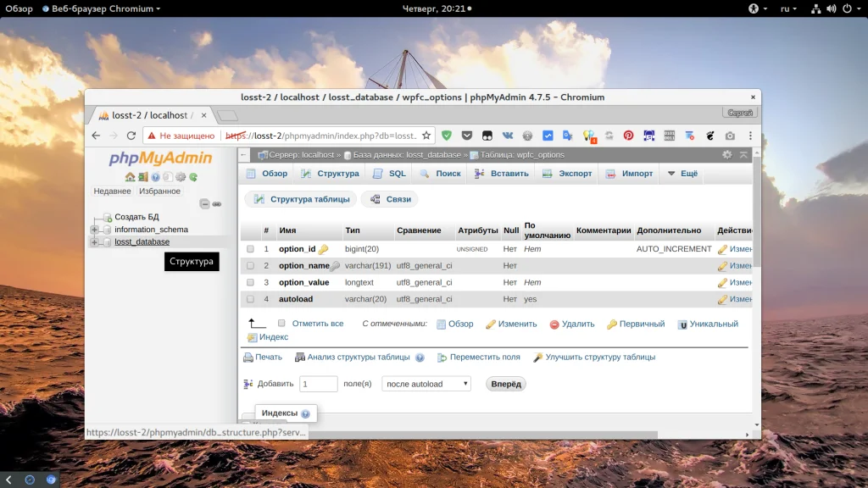Click the link icon next to collapse button

tap(217, 204)
